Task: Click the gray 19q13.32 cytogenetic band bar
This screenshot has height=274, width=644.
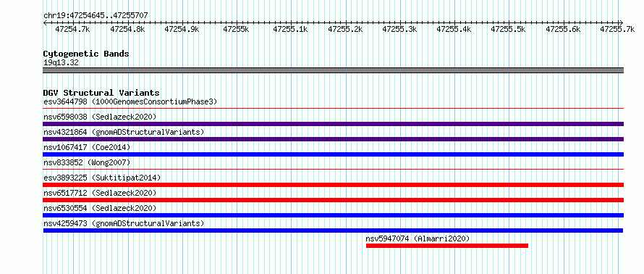Action: (x=333, y=70)
